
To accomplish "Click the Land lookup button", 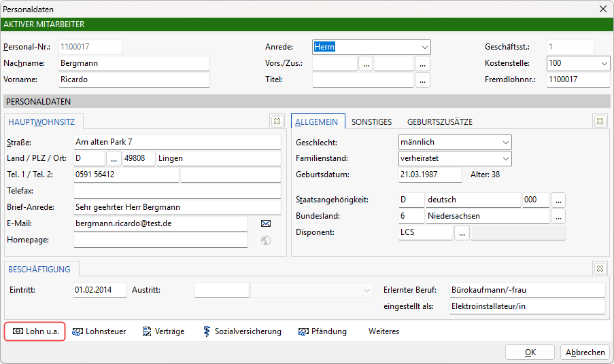I will [114, 159].
